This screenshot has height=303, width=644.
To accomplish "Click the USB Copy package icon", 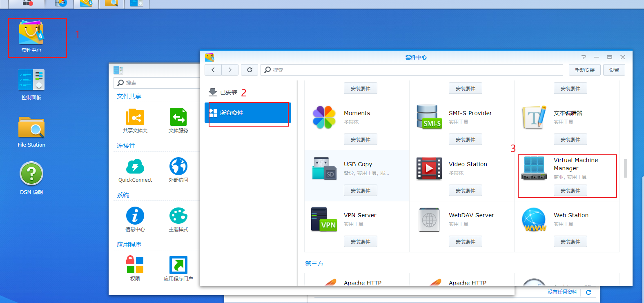I will coord(324,168).
